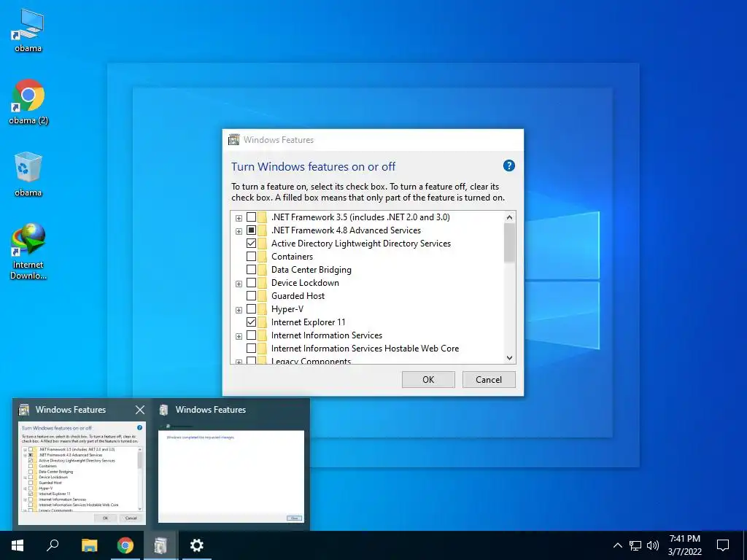Uncheck Internet Explorer 11
This screenshot has height=560, width=747.
(x=251, y=322)
